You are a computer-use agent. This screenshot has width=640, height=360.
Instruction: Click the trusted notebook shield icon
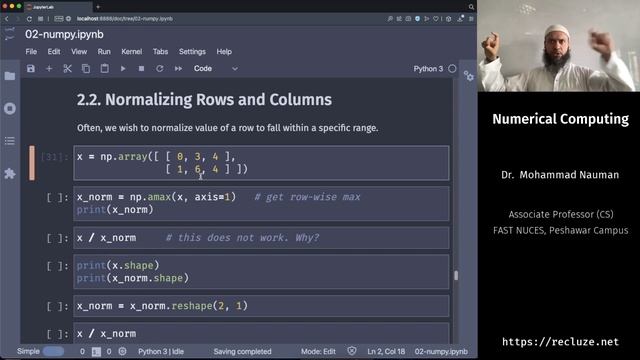click(x=352, y=351)
